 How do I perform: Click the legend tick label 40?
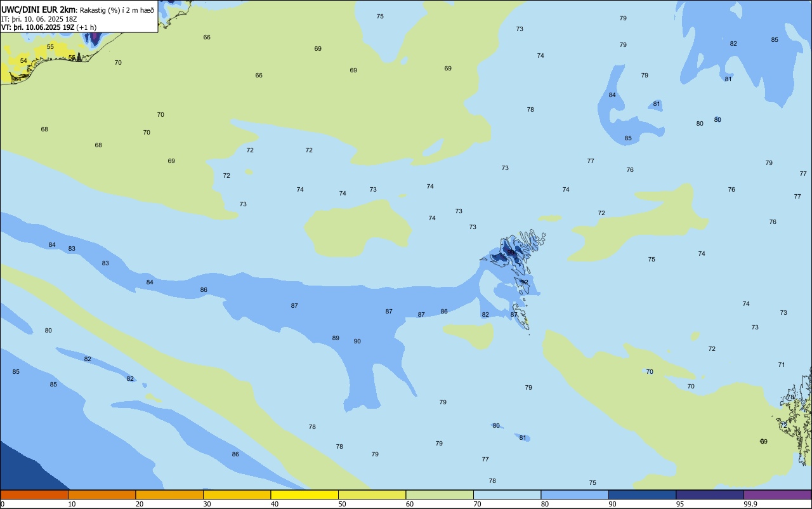275,504
